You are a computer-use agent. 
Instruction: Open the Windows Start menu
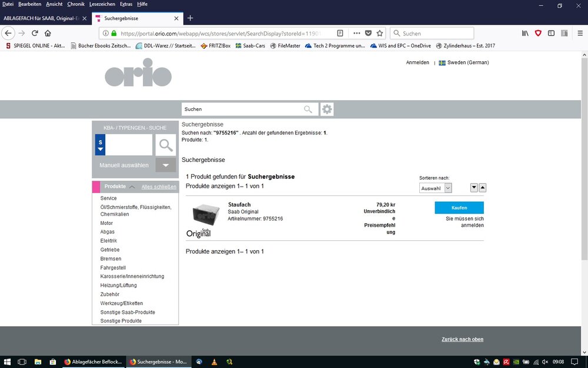point(7,362)
